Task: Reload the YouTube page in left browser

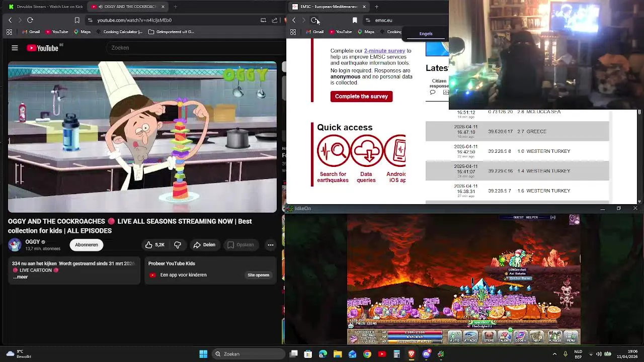Action: click(30, 20)
